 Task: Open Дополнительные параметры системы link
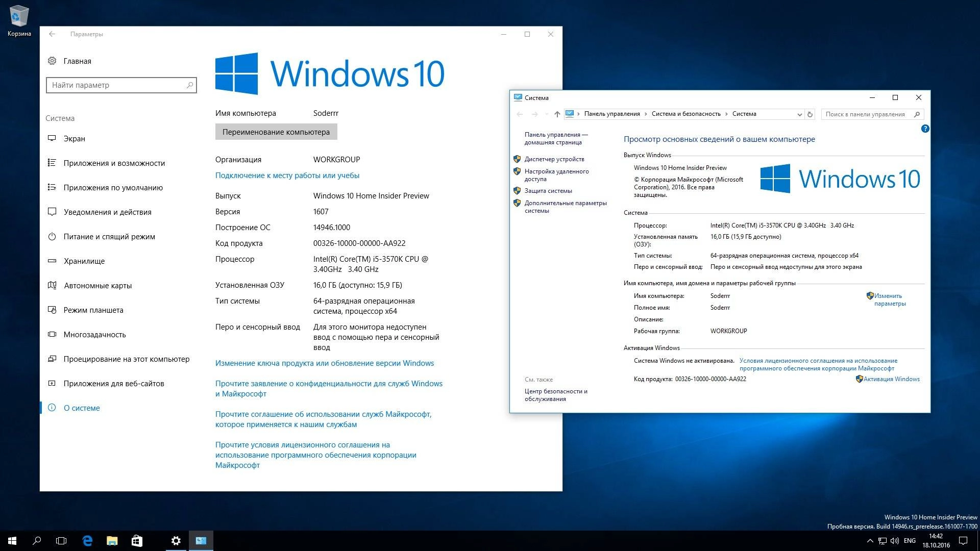click(x=566, y=207)
